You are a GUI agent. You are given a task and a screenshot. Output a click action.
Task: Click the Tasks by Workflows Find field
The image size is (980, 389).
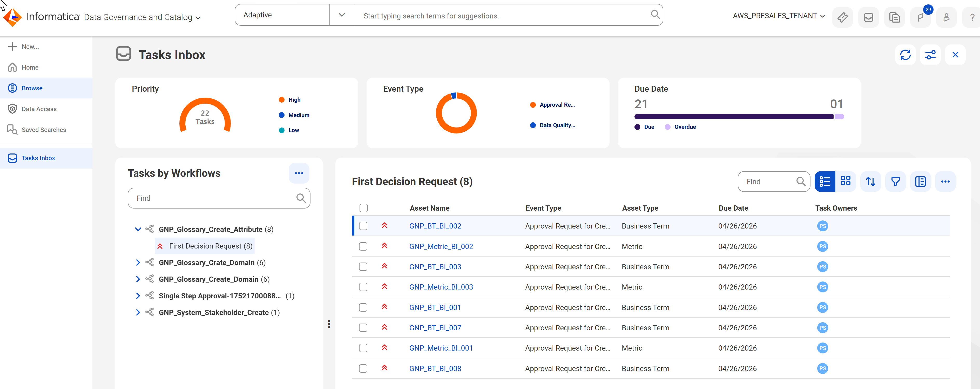219,198
